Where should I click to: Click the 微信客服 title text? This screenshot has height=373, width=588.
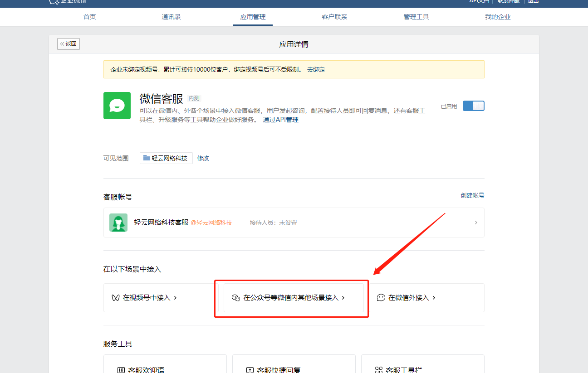pyautogui.click(x=162, y=98)
